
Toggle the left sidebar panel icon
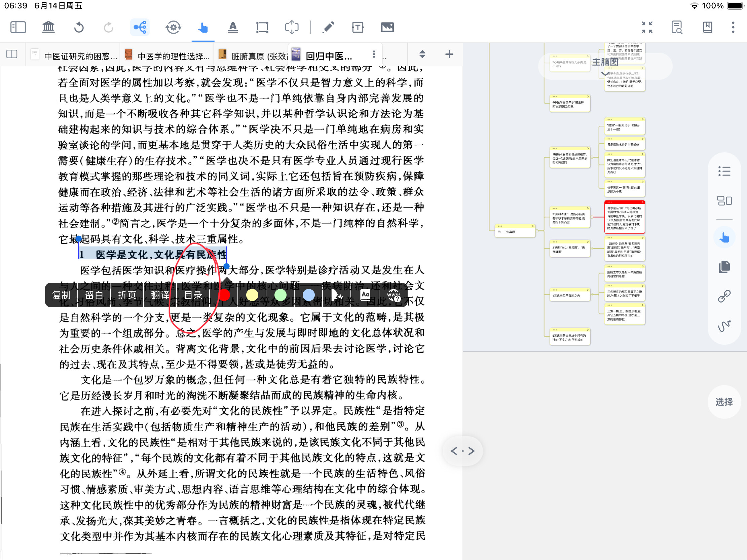pos(18,27)
